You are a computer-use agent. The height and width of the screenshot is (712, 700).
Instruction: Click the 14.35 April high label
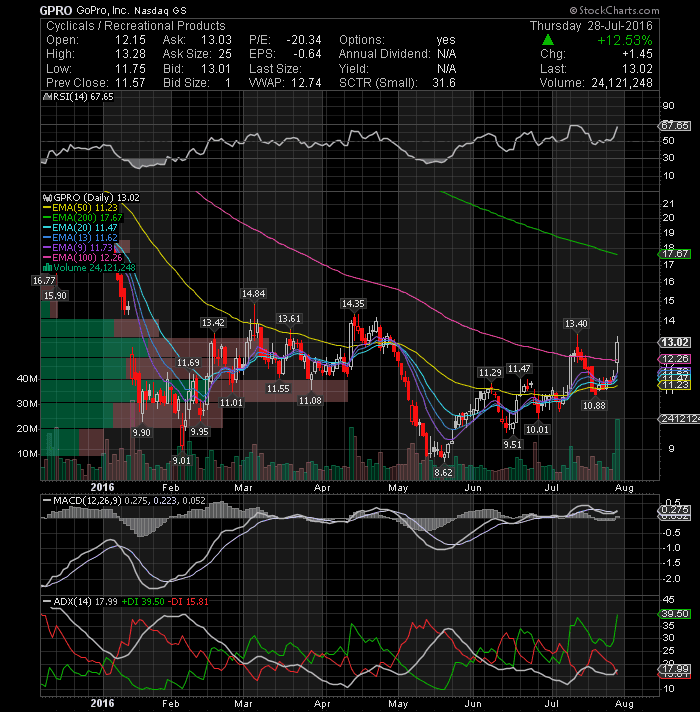(x=353, y=303)
